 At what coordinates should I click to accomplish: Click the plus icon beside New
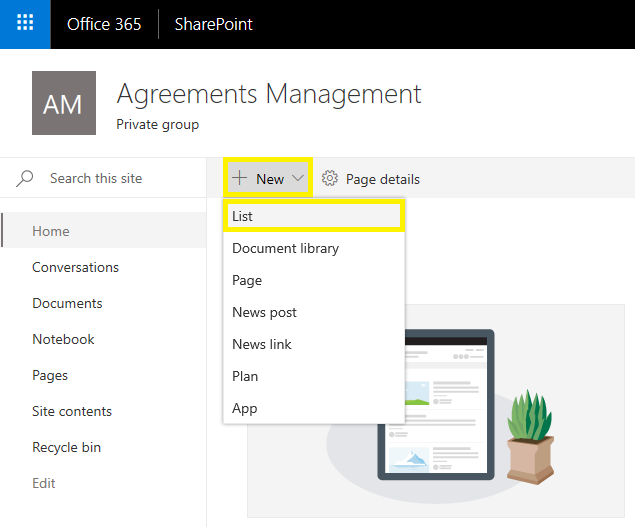pyautogui.click(x=239, y=178)
